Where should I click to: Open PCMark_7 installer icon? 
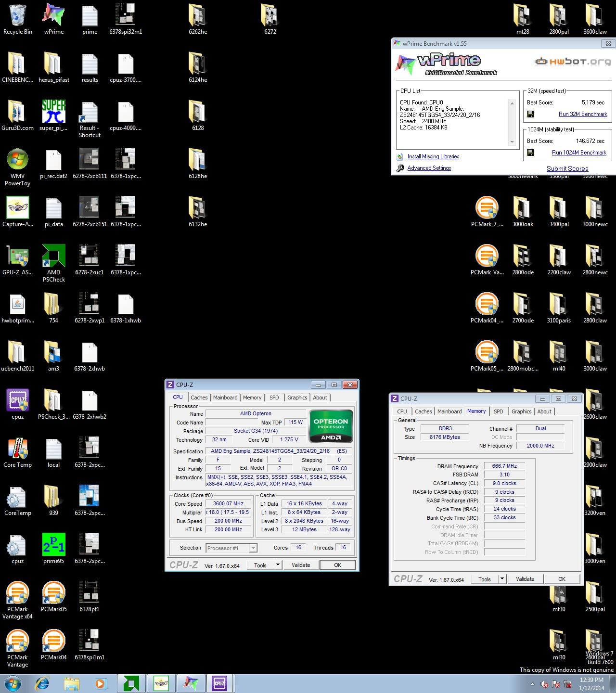[487, 212]
